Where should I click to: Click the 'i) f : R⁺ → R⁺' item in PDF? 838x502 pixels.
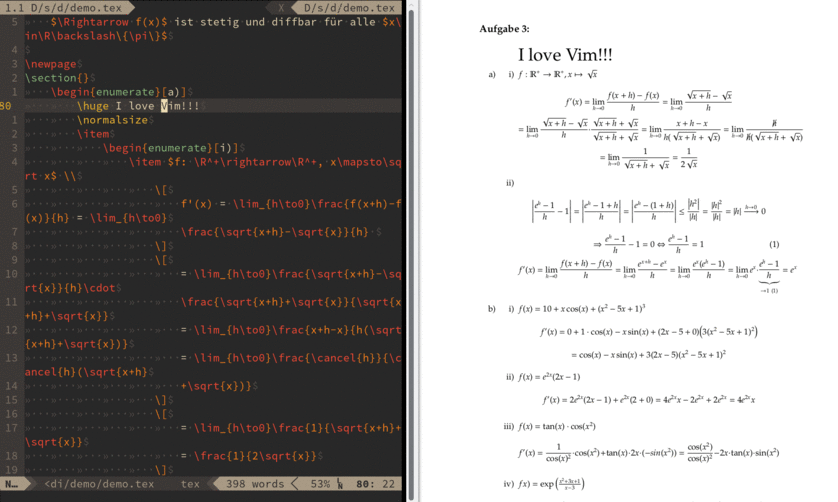tap(553, 74)
